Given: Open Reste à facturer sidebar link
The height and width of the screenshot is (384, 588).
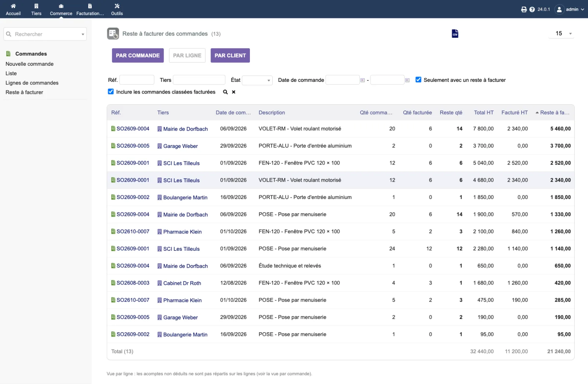Looking at the screenshot, I should coord(24,92).
